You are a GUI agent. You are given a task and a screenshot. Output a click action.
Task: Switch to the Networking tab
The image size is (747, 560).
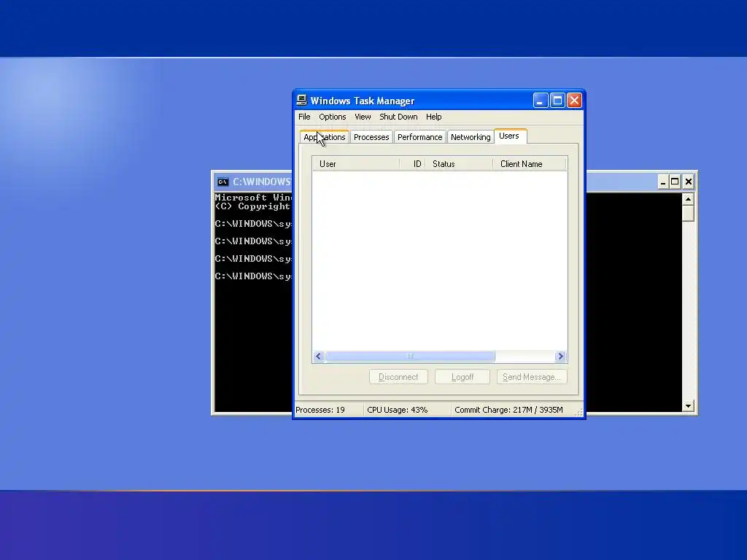[471, 137]
